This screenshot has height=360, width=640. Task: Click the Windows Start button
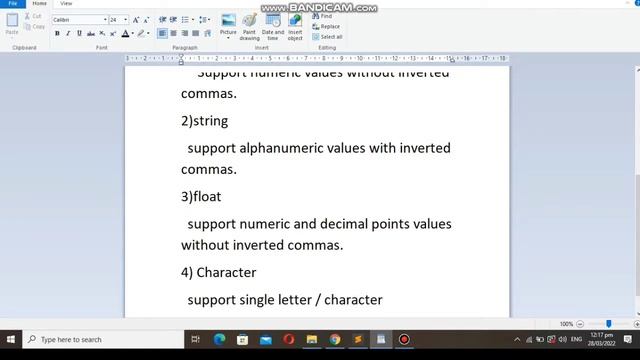(11, 339)
